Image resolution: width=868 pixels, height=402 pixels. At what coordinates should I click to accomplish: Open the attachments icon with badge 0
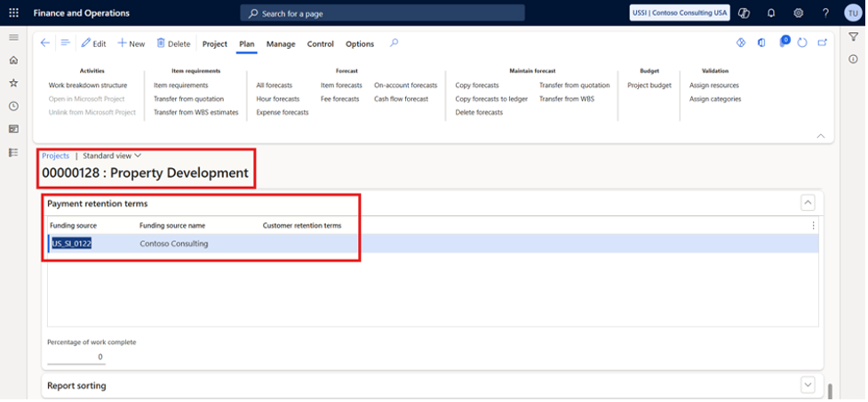coord(784,42)
